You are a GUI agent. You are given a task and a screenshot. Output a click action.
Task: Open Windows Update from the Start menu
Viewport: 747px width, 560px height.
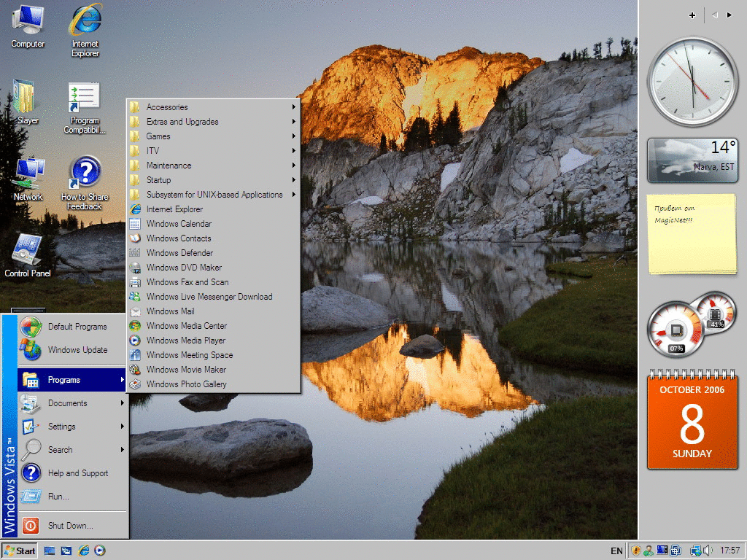[x=72, y=350]
